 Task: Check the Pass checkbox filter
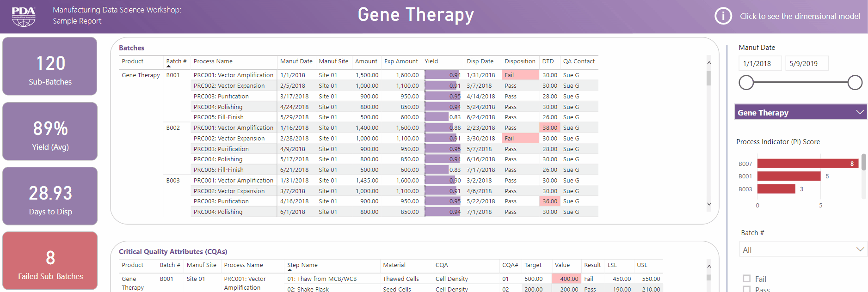[746, 289]
